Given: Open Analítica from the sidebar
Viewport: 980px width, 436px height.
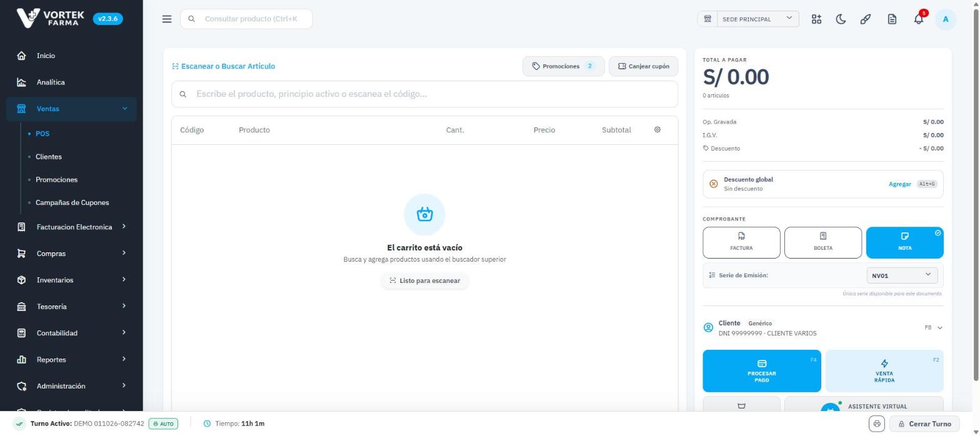Looking at the screenshot, I should pyautogui.click(x=71, y=82).
